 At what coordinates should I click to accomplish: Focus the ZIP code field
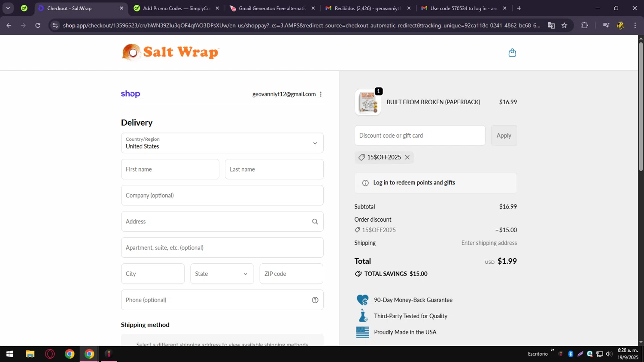pos(291,274)
